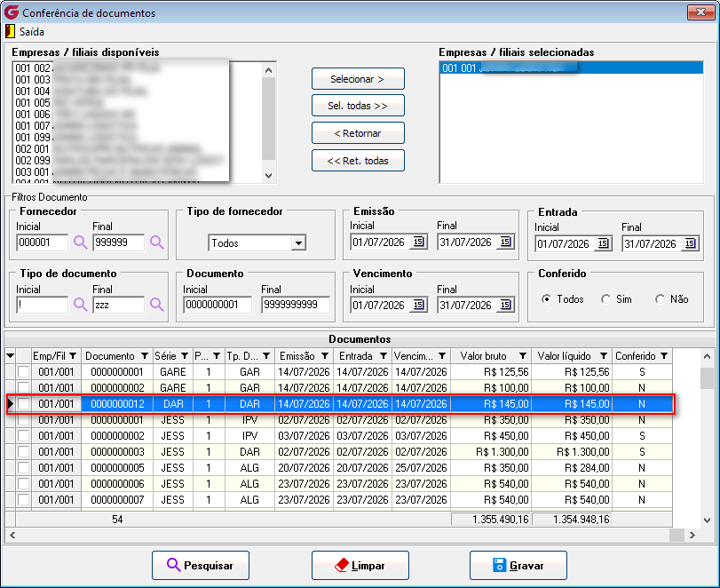Click the Pesquisar button
This screenshot has width=720, height=588.
(x=201, y=566)
